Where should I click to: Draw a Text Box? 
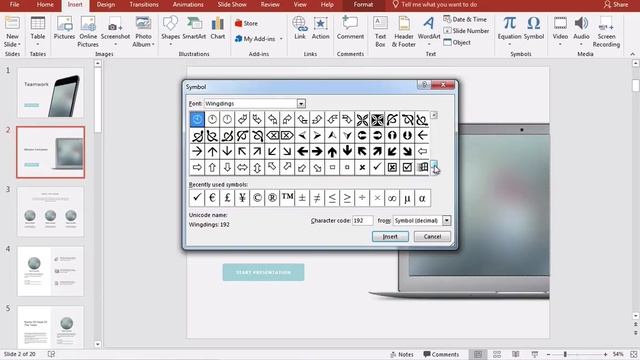380,32
